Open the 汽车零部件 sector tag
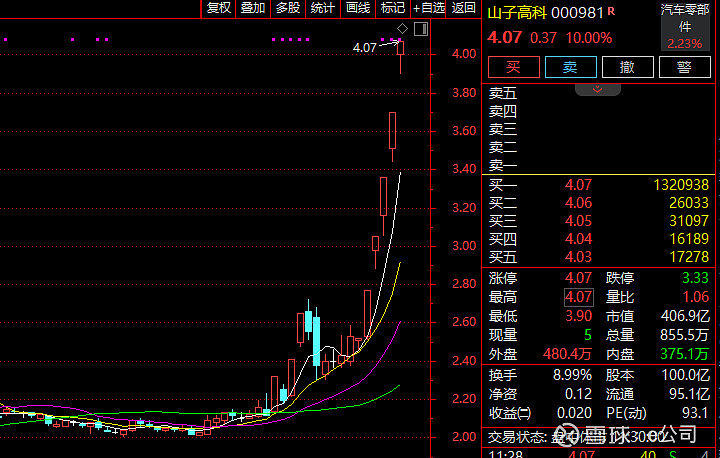This screenshot has width=720, height=458. pos(684,17)
